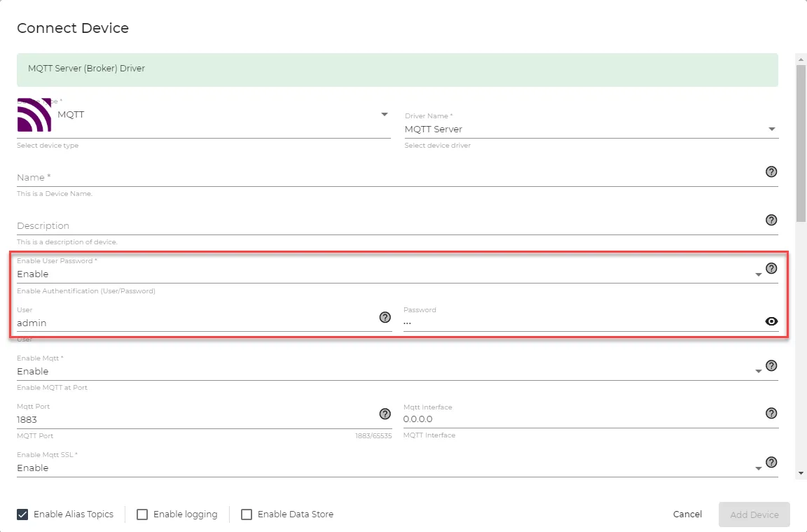807x532 pixels.
Task: Click the Add Device button
Action: 754,514
